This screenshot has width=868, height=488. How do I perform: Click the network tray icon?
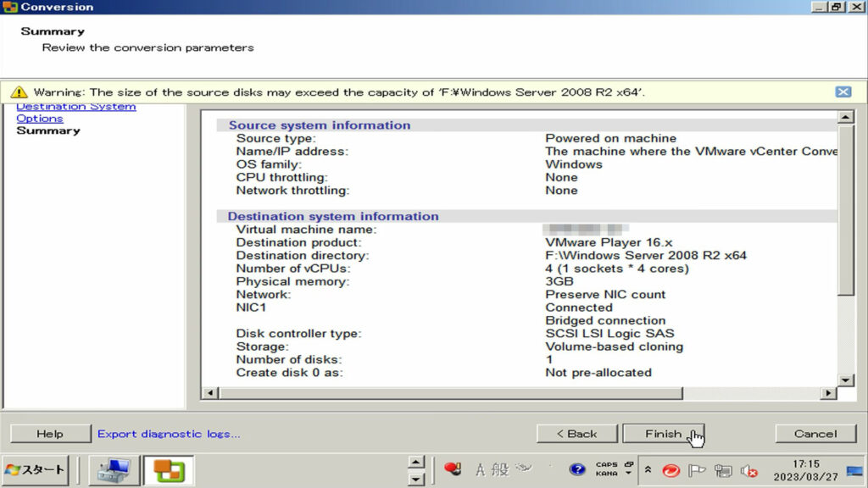[723, 471]
